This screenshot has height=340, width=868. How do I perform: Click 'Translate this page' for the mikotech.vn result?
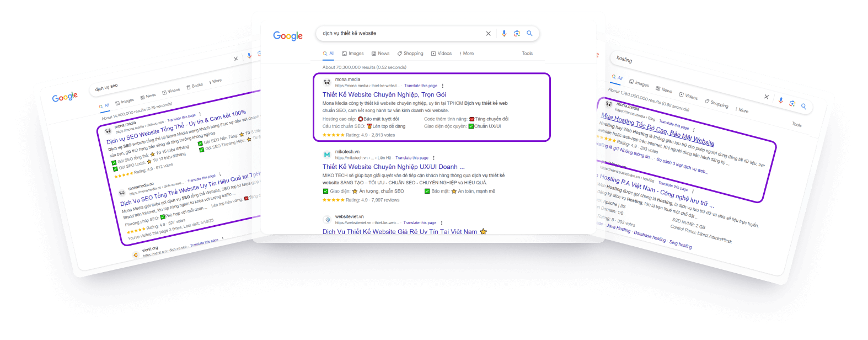point(412,158)
